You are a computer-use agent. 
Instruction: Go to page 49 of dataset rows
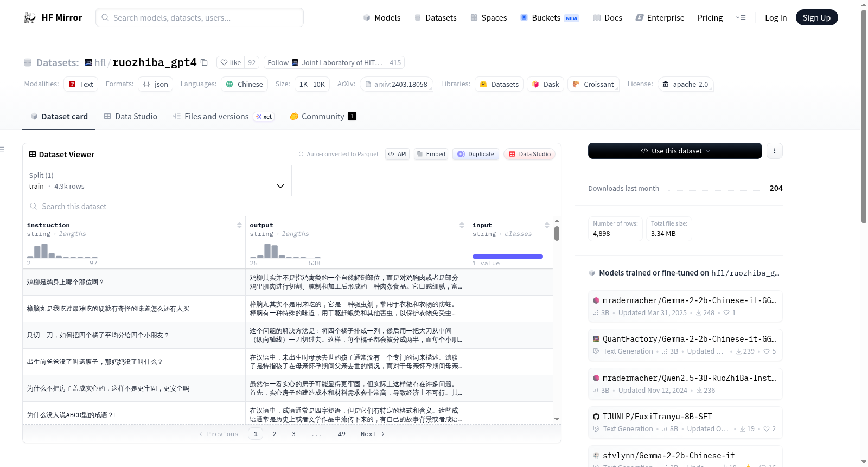click(341, 434)
